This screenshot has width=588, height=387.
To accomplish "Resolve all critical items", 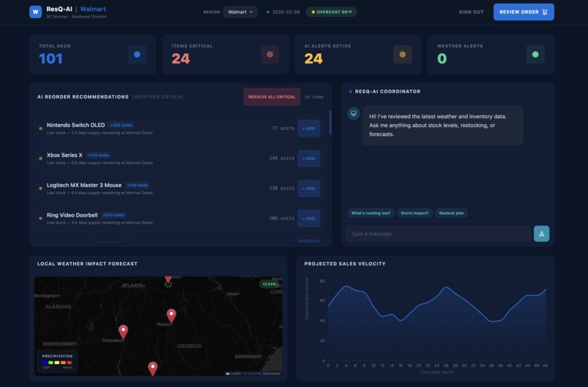I will click(x=271, y=97).
